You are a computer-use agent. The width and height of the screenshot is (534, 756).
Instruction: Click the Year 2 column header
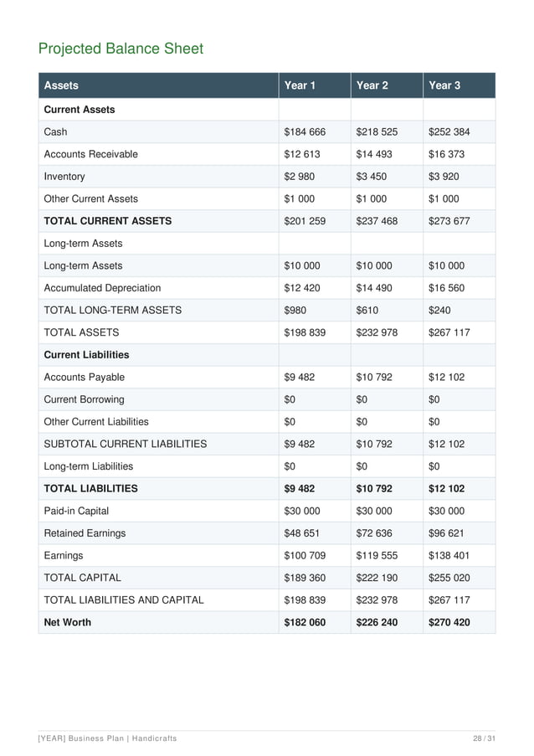coord(372,85)
